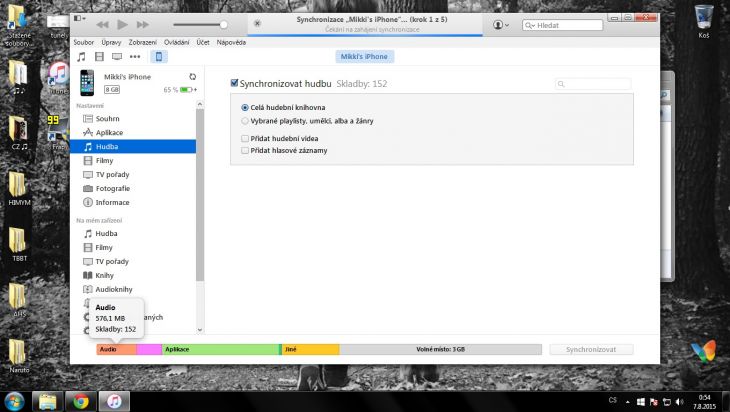This screenshot has height=412, width=730.
Task: Select the Naruto desktop folder
Action: pyautogui.click(x=19, y=356)
